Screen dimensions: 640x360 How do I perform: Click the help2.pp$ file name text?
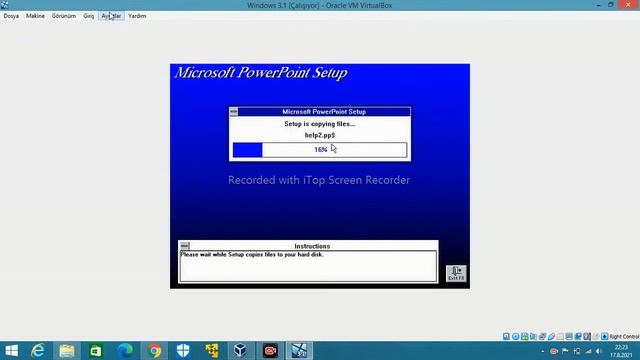tap(320, 135)
